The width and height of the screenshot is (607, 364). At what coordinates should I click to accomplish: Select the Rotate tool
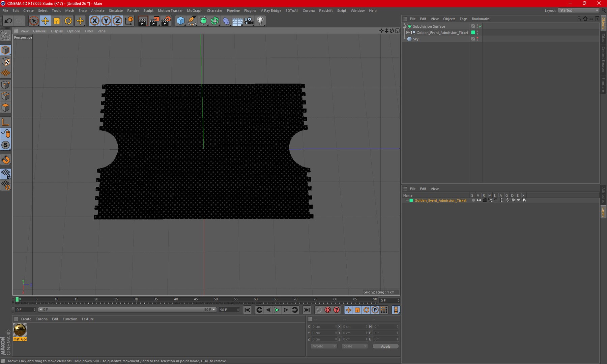coord(68,21)
